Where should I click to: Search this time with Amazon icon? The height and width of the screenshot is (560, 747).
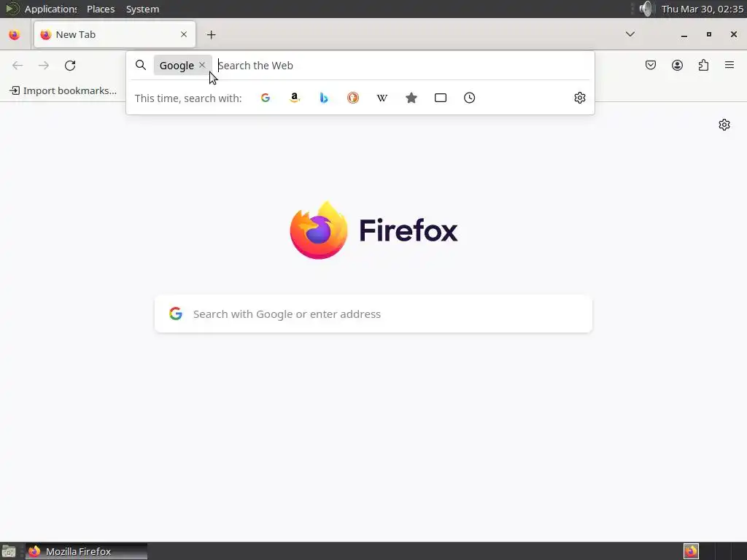point(295,98)
